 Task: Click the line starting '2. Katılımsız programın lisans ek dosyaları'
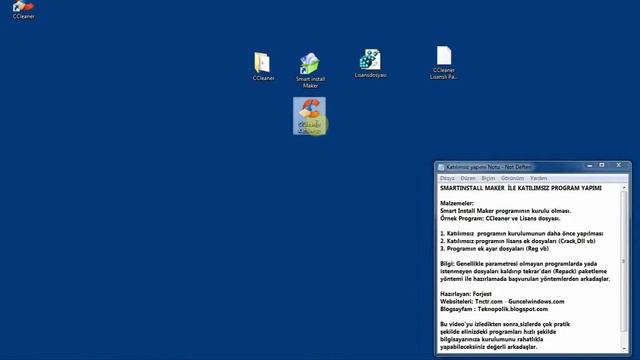pyautogui.click(x=518, y=241)
